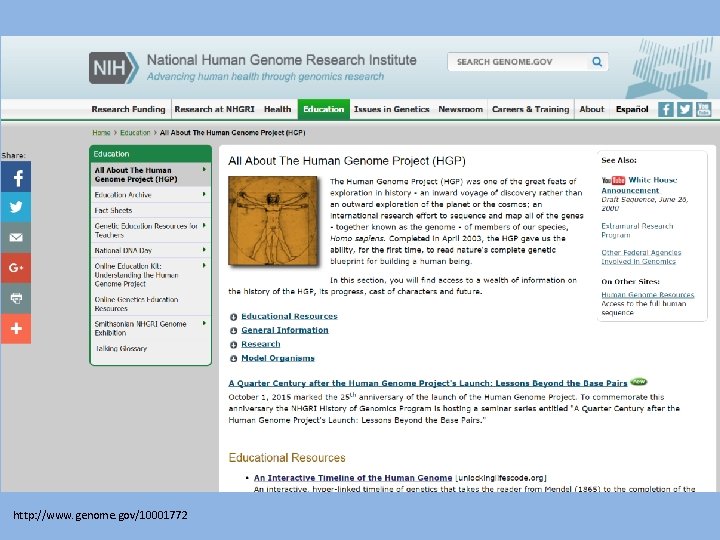720x540 pixels.
Task: Expand Genetic Education Resources for Teachers arrow
Action: tap(204, 225)
